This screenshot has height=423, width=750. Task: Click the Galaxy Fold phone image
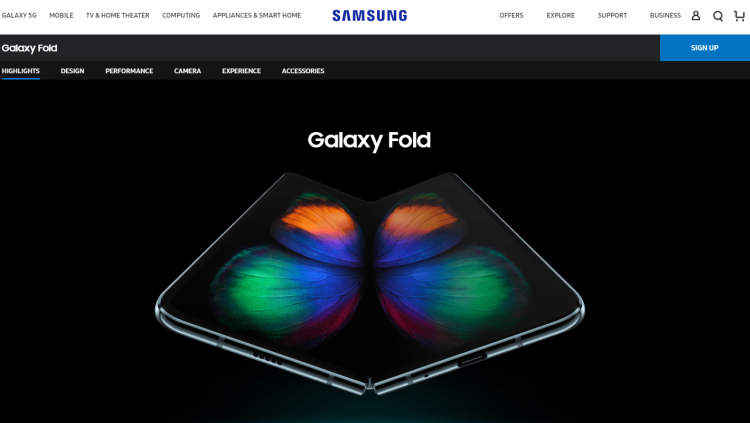369,283
